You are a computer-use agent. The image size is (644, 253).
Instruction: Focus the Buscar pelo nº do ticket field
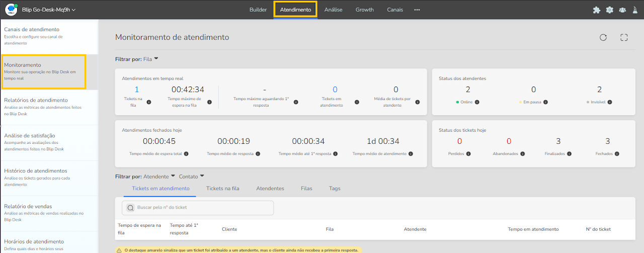pyautogui.click(x=198, y=208)
